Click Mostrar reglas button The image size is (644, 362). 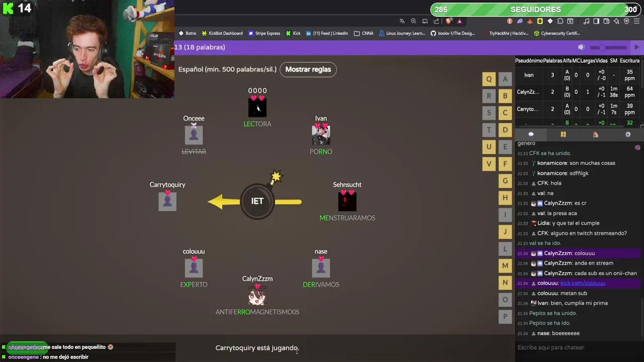tap(308, 69)
